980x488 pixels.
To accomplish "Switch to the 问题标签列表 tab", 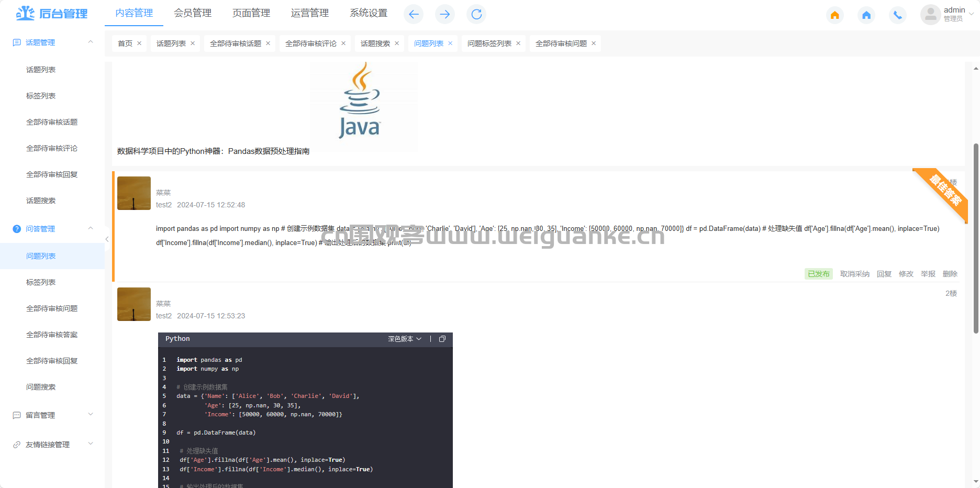I will point(489,43).
